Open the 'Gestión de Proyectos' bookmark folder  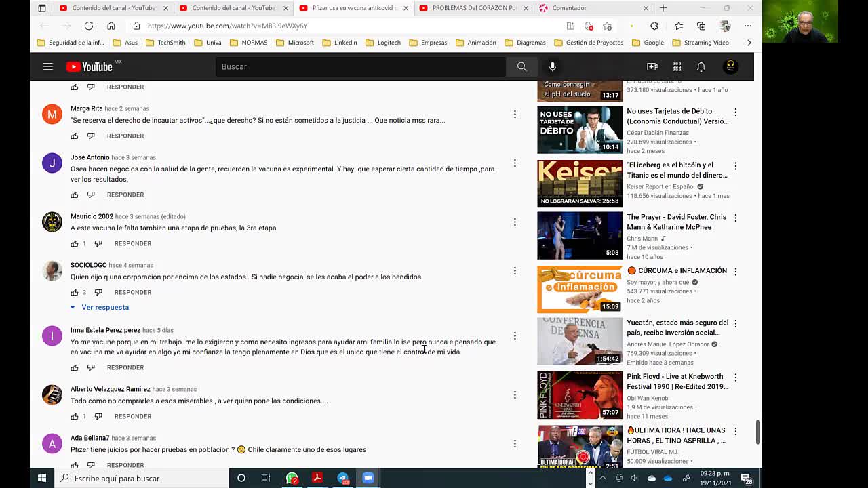(x=589, y=43)
